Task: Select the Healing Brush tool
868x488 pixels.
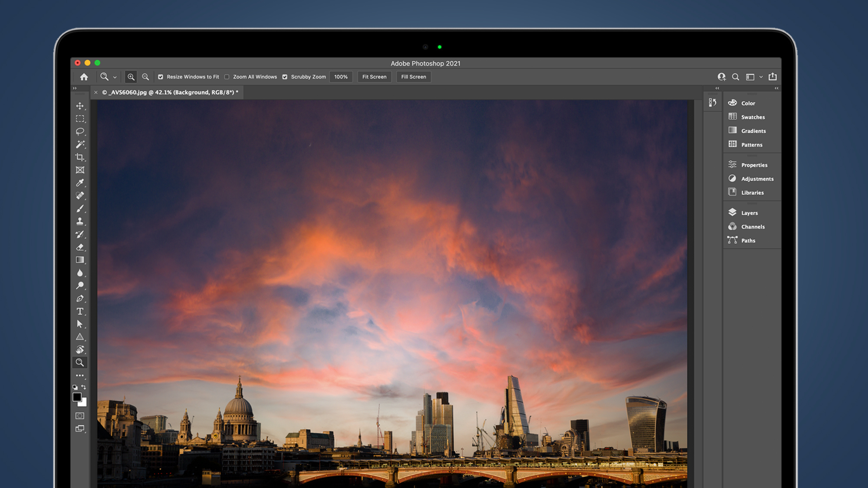Action: pyautogui.click(x=80, y=196)
